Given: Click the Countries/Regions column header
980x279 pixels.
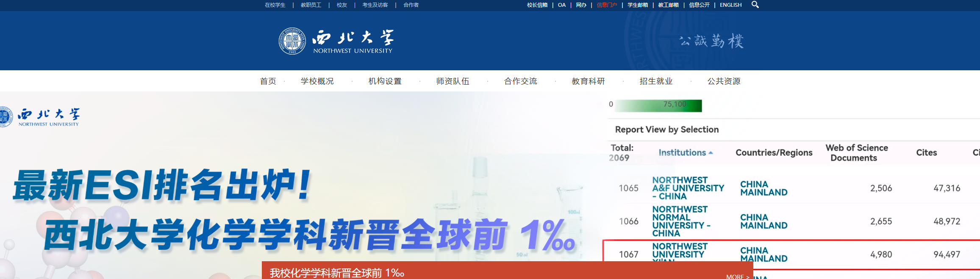Looking at the screenshot, I should click(774, 153).
